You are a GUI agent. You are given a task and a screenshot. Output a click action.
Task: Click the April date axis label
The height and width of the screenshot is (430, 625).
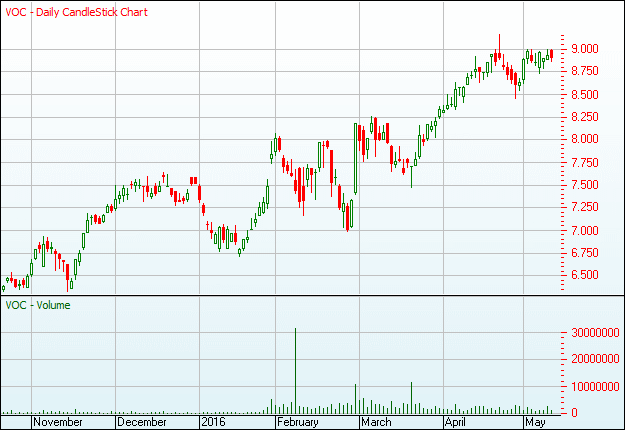[455, 422]
